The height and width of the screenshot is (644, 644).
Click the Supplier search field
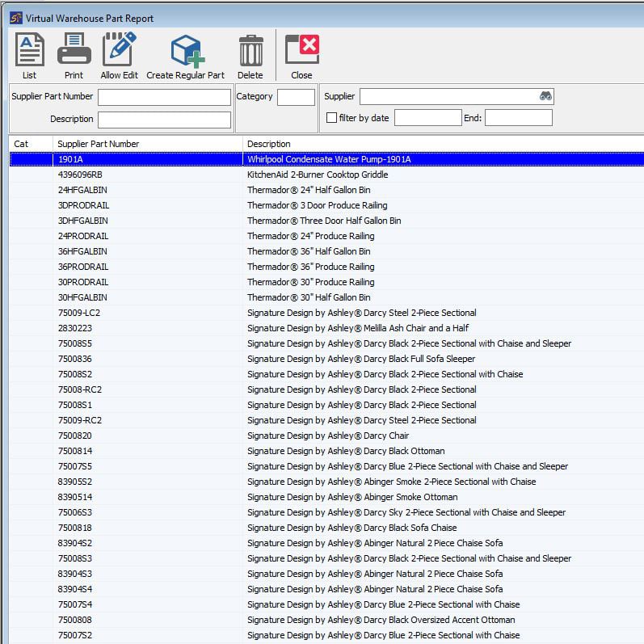(x=448, y=97)
